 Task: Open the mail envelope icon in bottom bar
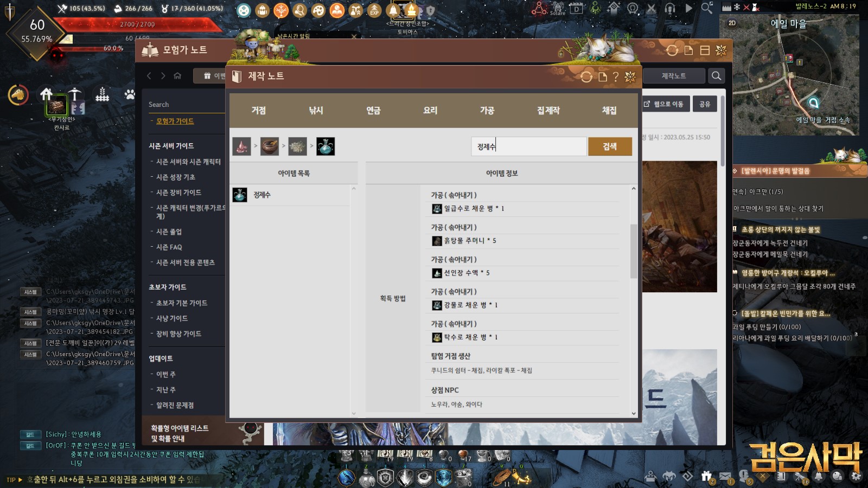pyautogui.click(x=725, y=476)
